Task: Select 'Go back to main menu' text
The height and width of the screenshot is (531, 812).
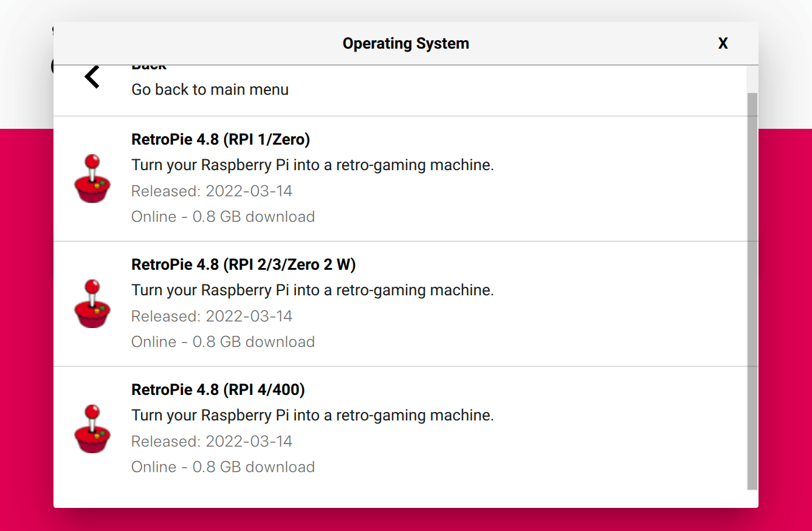Action: click(x=210, y=89)
